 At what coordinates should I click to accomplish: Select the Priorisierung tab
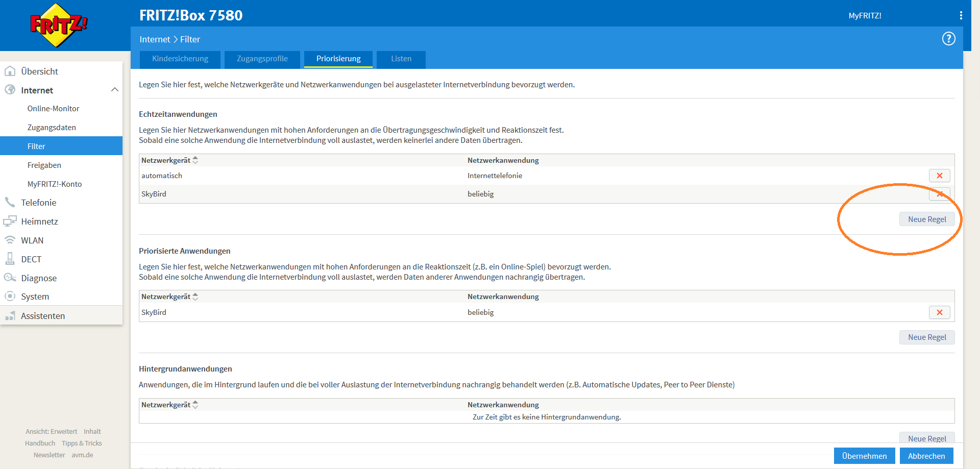[338, 59]
